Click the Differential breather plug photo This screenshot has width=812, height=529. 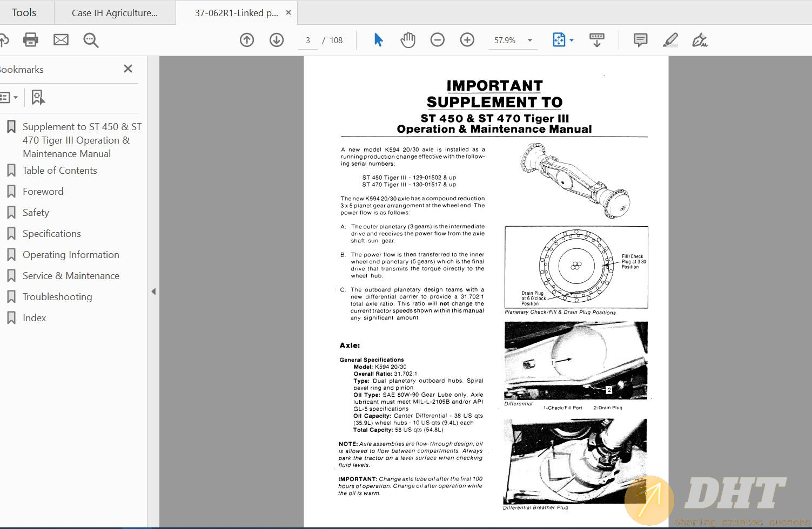575,462
